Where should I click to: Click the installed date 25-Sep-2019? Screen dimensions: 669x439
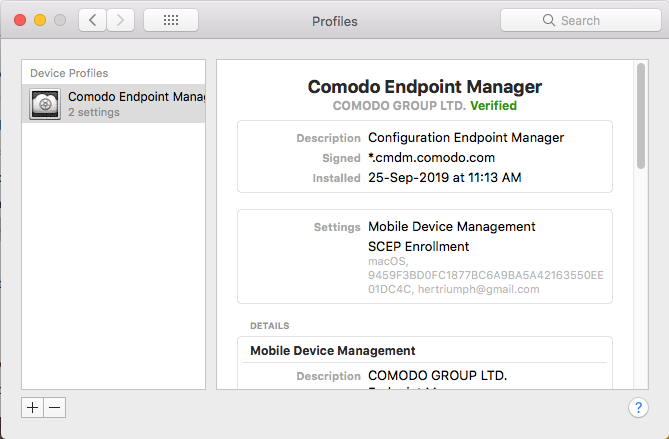pyautogui.click(x=445, y=177)
